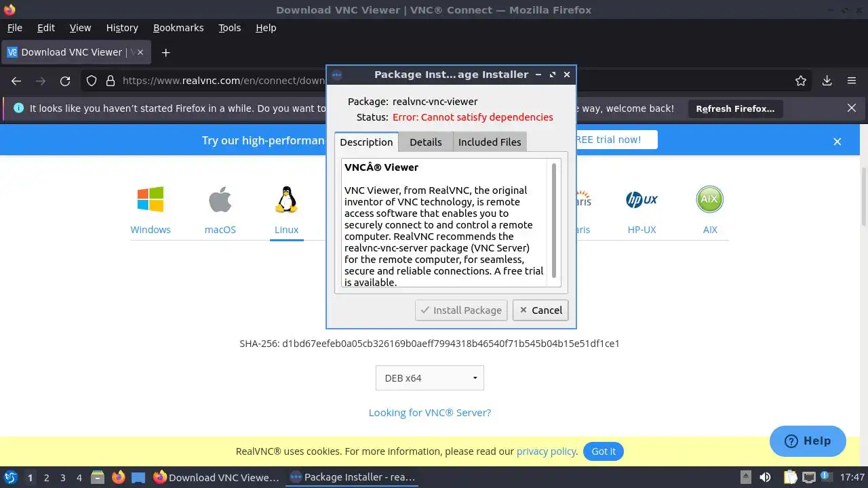Open the DEB x64 package format dropdown
Screen dimensions: 868x488
click(430, 378)
